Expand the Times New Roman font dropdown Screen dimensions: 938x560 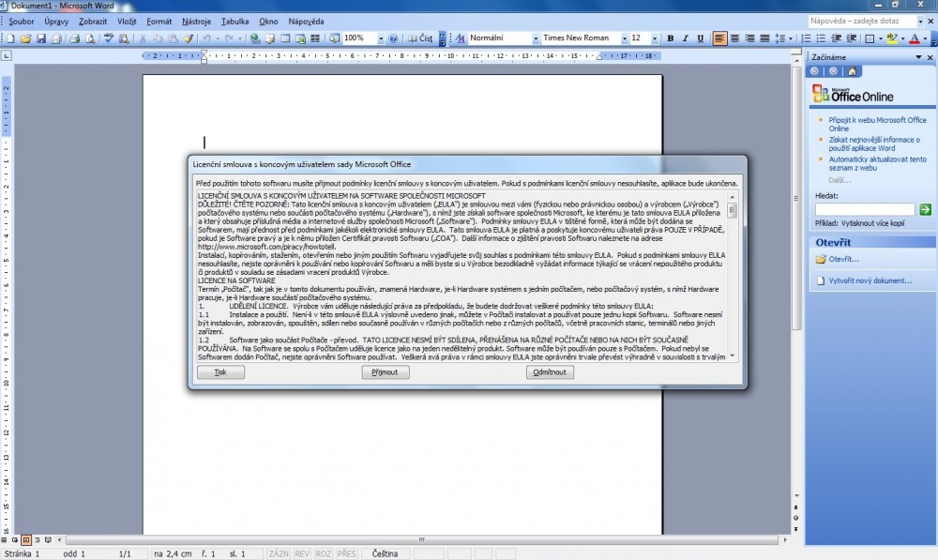(622, 38)
